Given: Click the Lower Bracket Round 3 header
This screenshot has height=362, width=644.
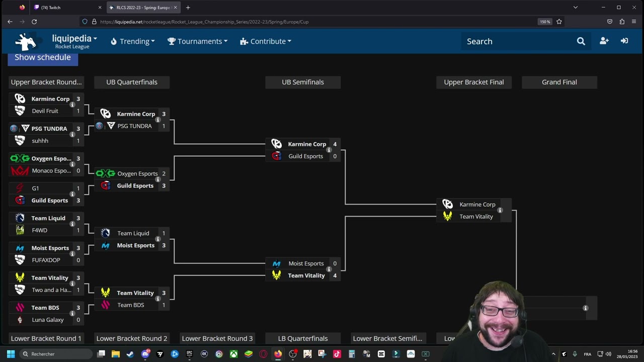Looking at the screenshot, I should 217,338.
